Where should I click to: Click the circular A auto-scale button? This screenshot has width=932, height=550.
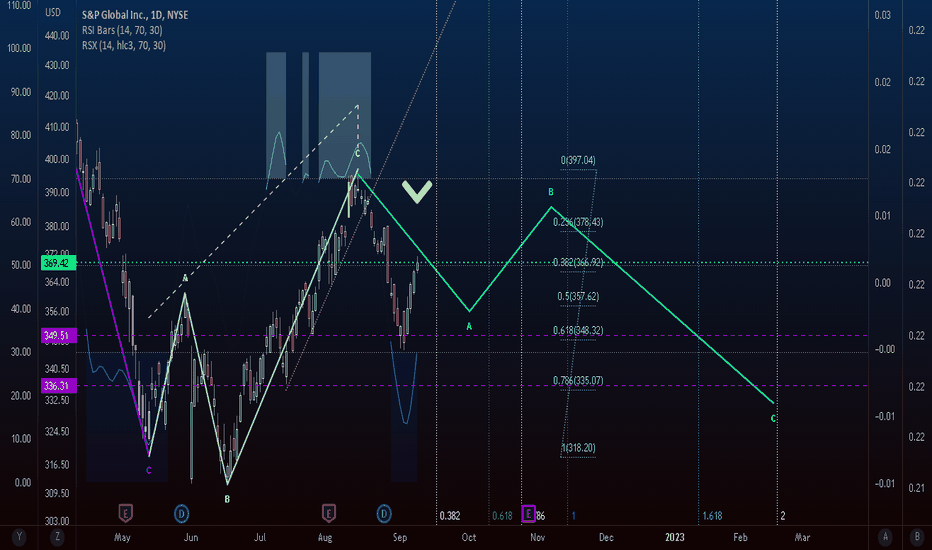coord(885,537)
